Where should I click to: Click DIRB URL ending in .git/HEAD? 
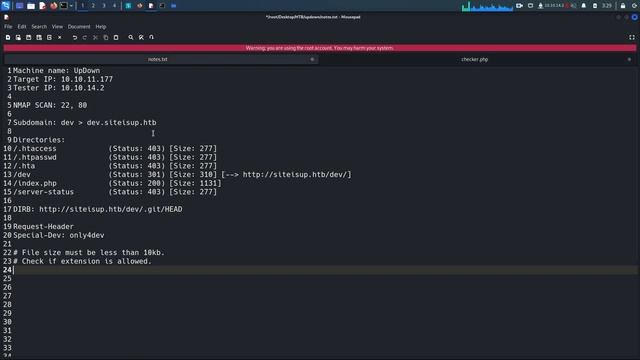[111, 209]
